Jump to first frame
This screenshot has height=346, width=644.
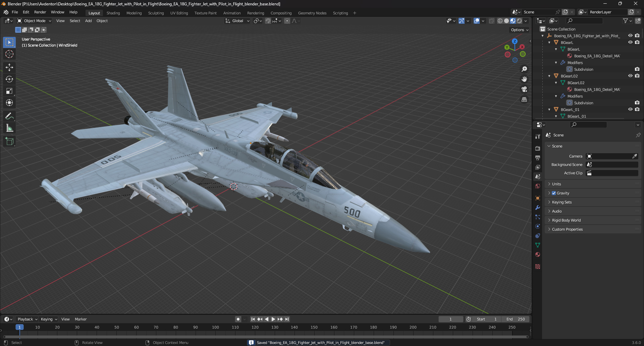click(253, 319)
